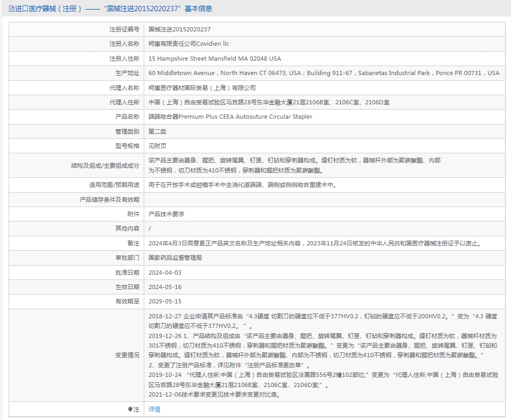Image resolution: width=511 pixels, height=420 pixels.
Task: Select the 见附页 value
Action: [x=158, y=146]
